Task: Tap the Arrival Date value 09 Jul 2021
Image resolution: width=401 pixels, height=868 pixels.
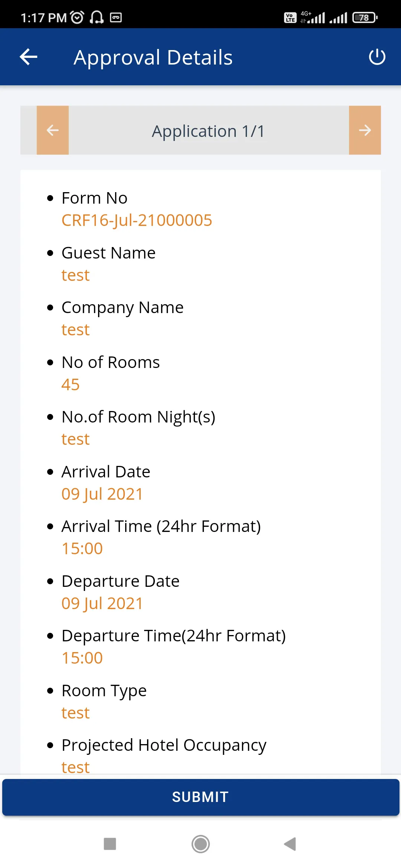Action: pos(102,494)
